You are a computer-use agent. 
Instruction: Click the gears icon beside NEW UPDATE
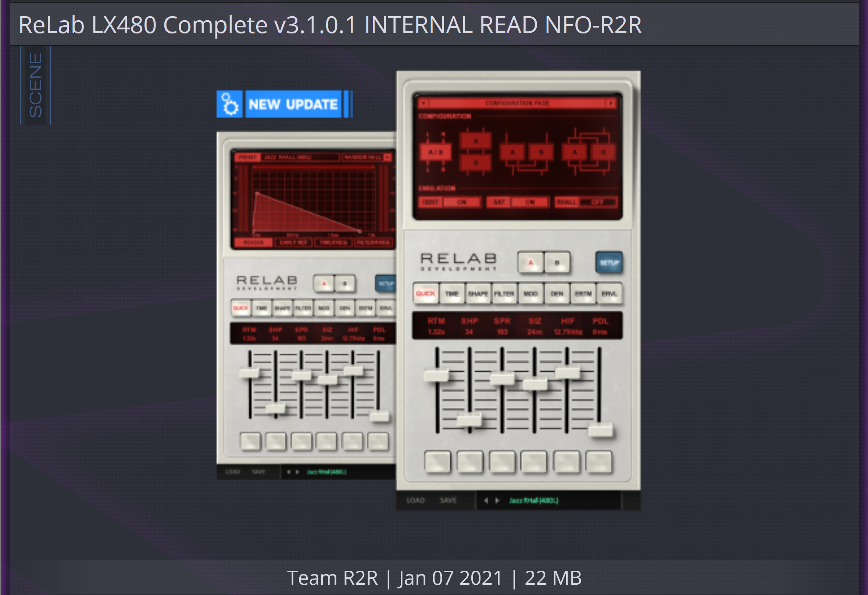[x=229, y=104]
